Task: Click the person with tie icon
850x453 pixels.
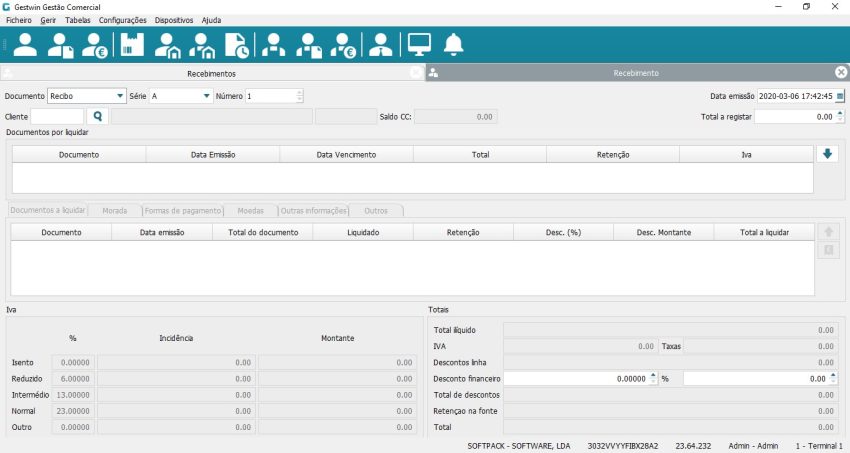Action: point(380,45)
